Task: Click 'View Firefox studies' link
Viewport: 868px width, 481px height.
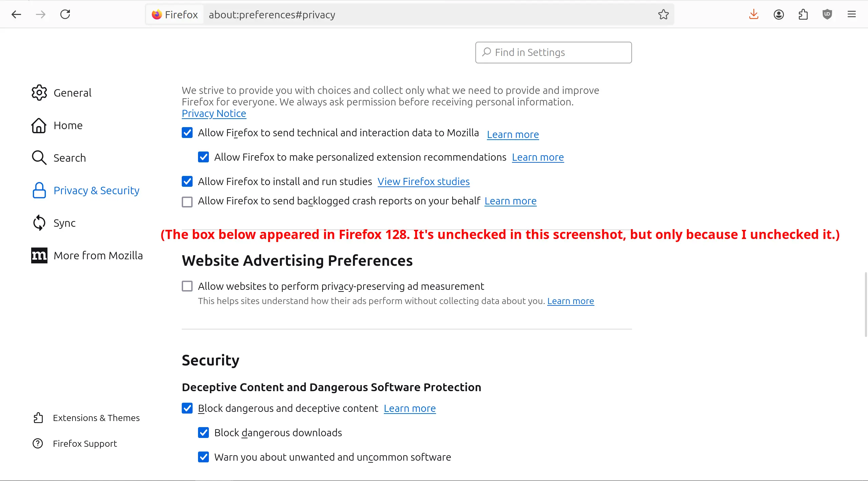Action: [x=423, y=181]
